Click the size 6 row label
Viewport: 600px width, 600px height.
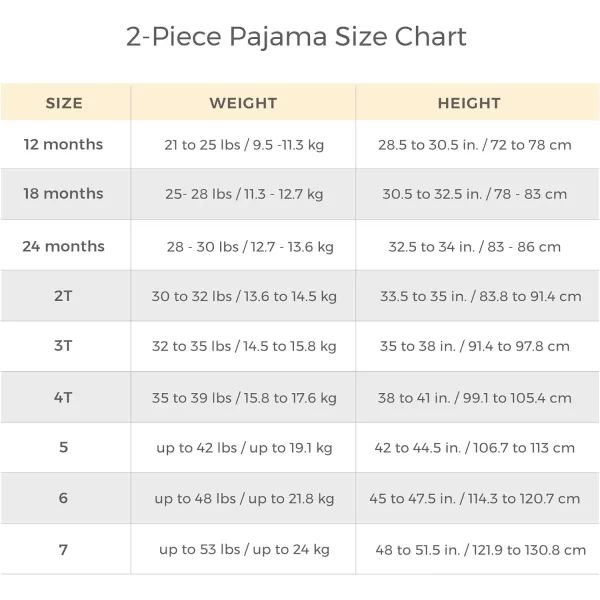[64, 498]
